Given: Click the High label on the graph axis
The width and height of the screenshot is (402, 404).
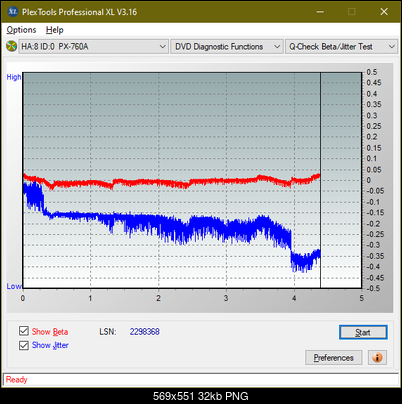Looking at the screenshot, I should pos(14,77).
